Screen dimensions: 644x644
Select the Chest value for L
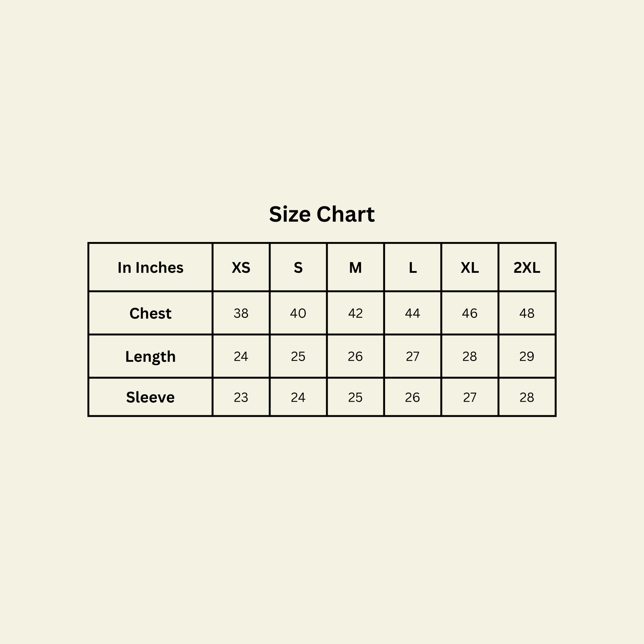pos(413,313)
